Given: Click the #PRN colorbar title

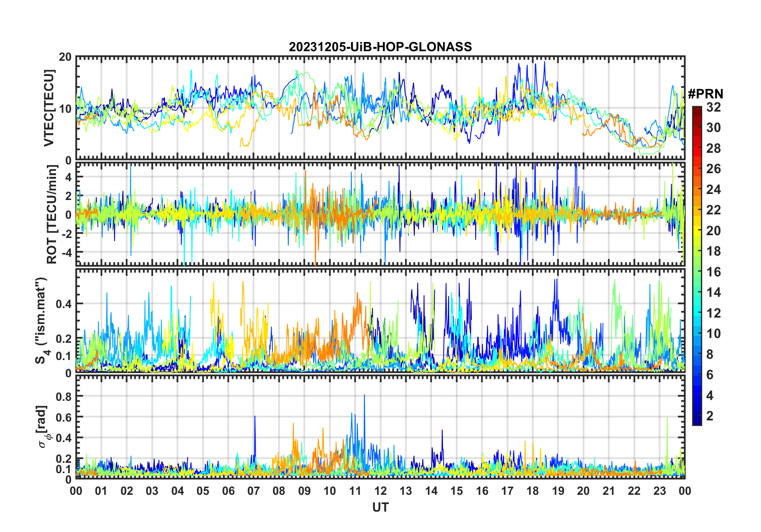Looking at the screenshot, I should [705, 94].
